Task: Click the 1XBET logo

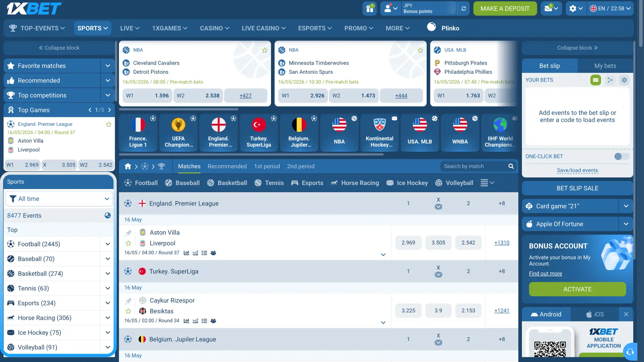Action: click(34, 8)
